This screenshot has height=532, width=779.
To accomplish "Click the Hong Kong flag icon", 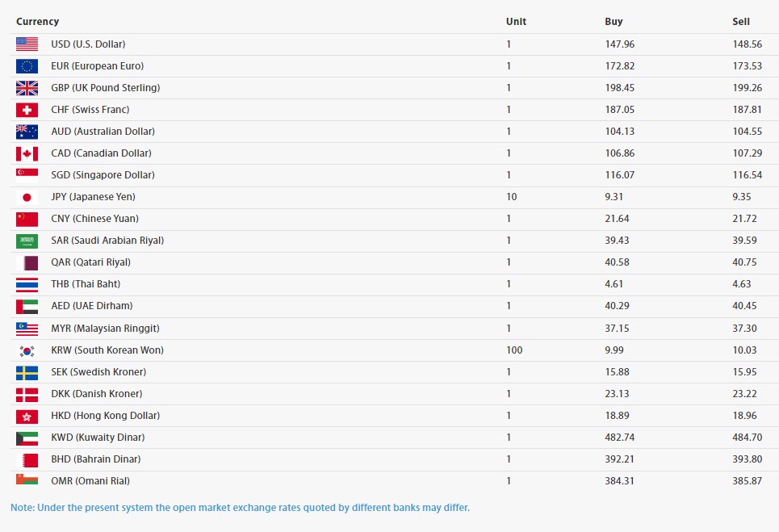I will click(x=27, y=416).
